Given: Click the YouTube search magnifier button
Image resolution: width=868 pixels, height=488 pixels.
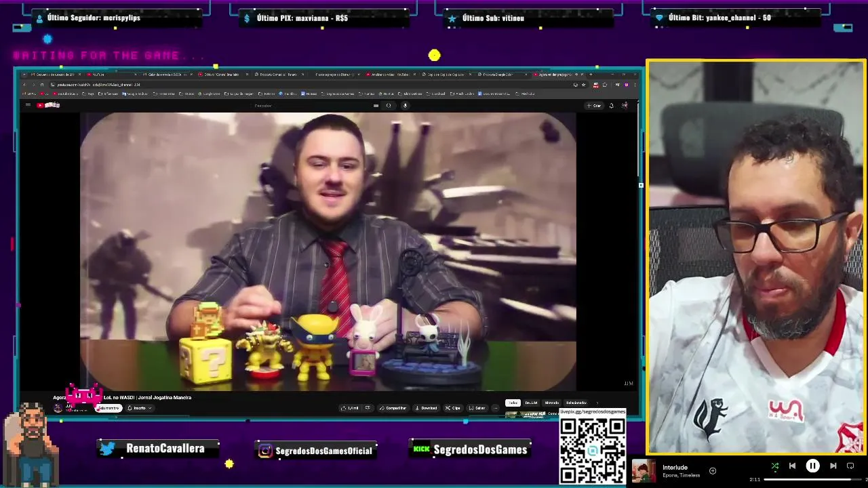Looking at the screenshot, I should click(x=389, y=105).
